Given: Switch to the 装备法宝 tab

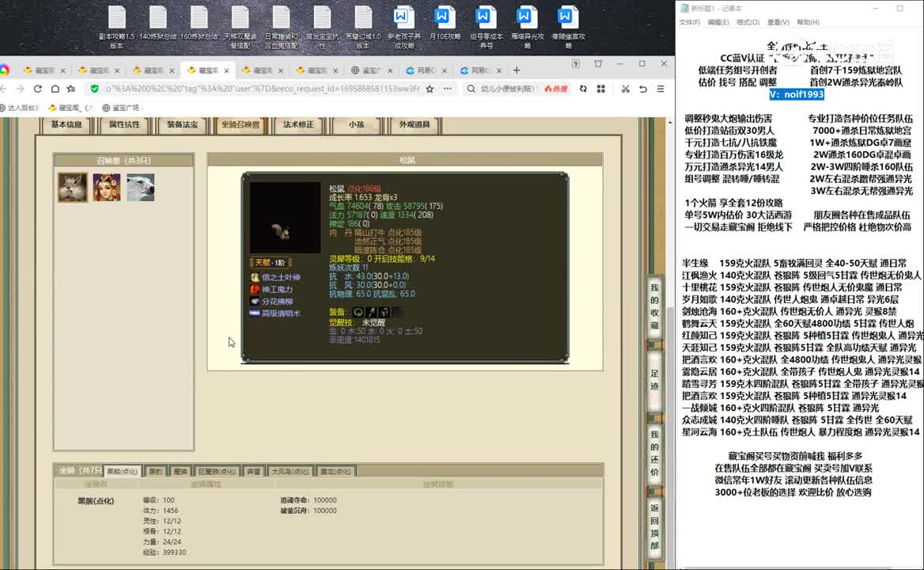Looking at the screenshot, I should (x=182, y=125).
